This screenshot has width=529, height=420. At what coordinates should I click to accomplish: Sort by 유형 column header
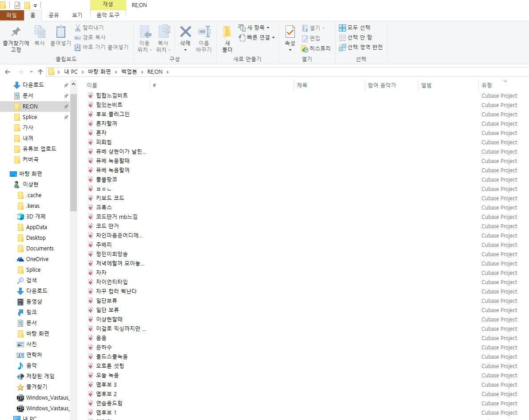click(x=487, y=86)
